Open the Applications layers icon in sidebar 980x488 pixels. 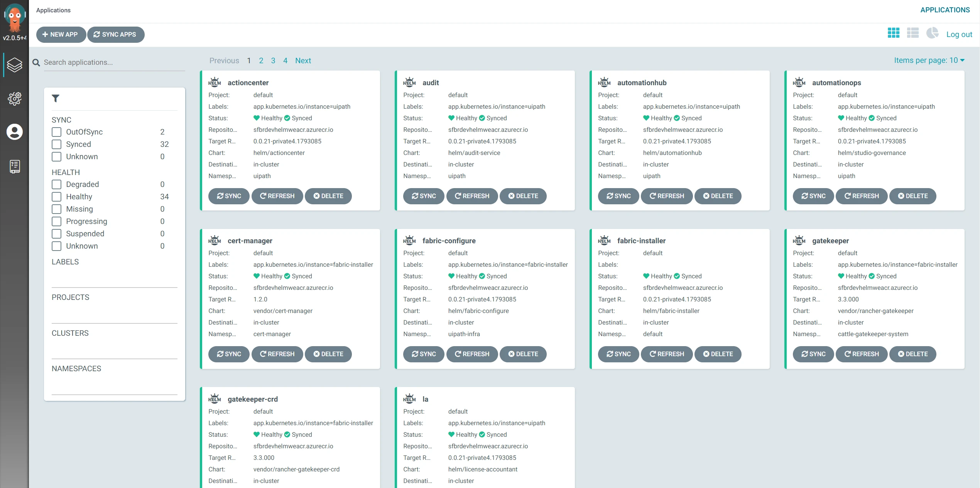point(15,65)
